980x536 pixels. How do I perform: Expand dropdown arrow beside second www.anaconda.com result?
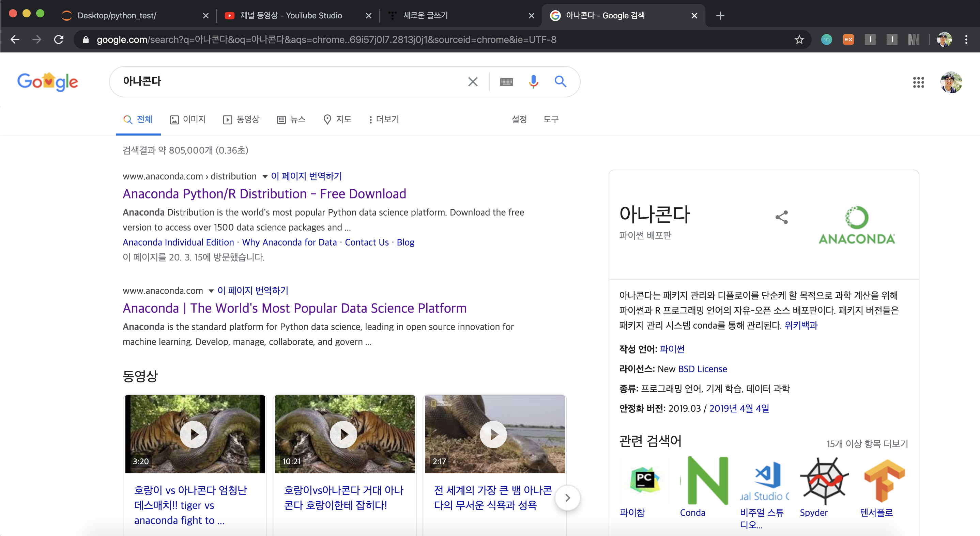211,291
